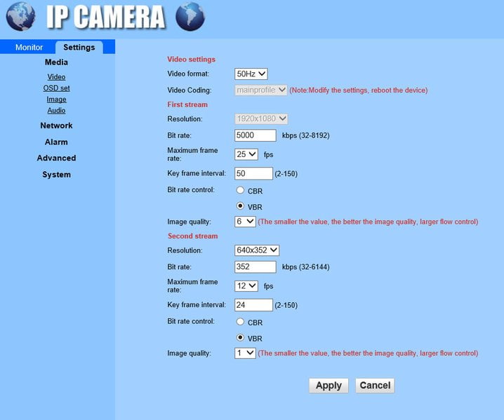Click the Video settings heading
Viewport: 504px width, 420px height.
191,60
